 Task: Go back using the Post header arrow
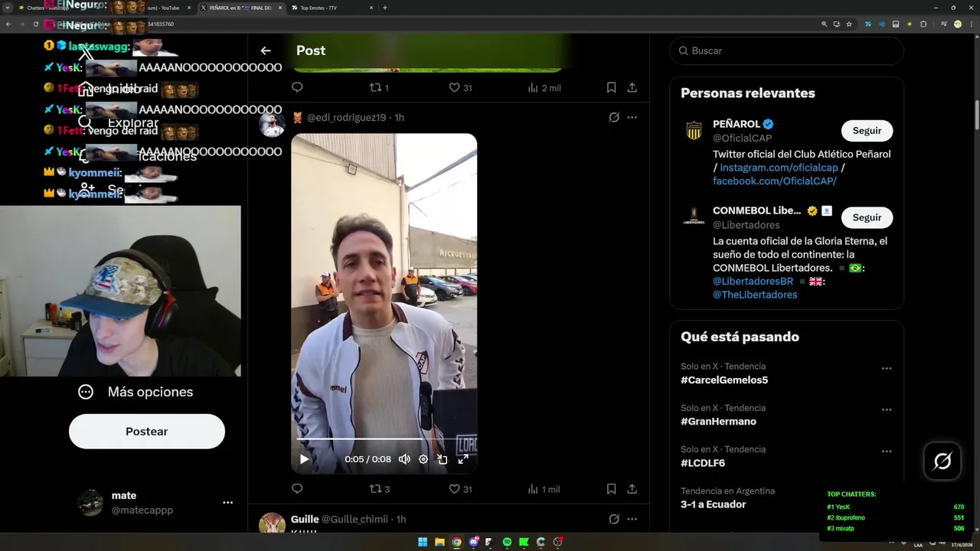pos(266,51)
